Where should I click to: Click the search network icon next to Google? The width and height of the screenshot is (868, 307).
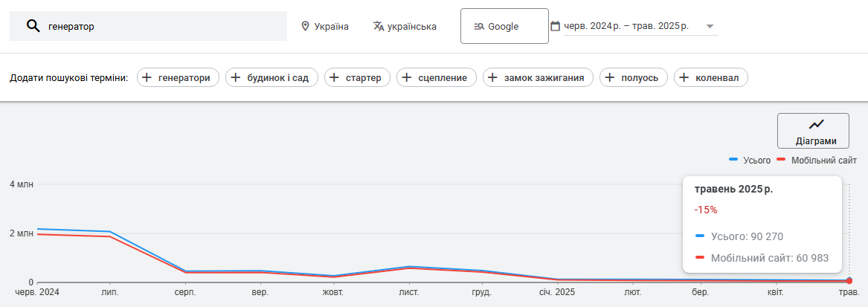[480, 26]
